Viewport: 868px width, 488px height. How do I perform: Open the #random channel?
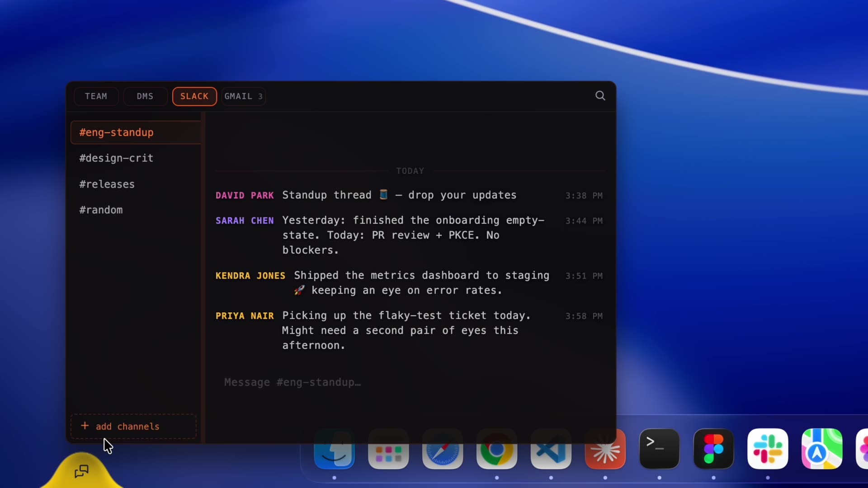[136, 210]
